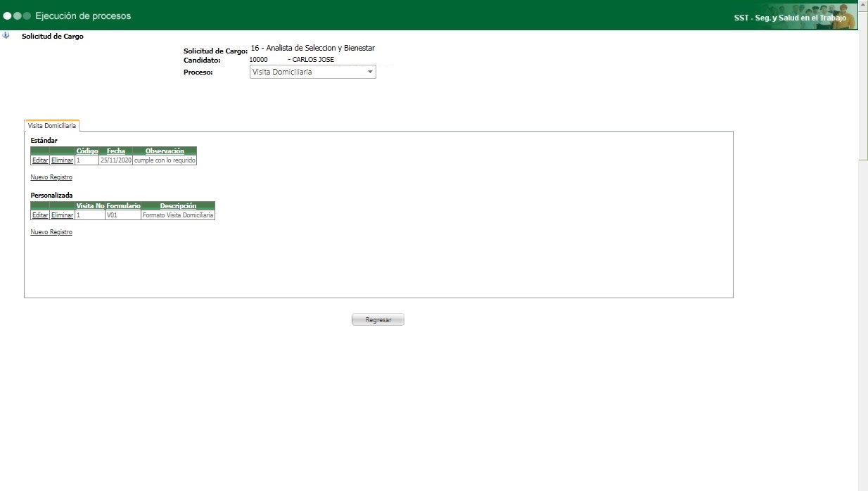Image resolution: width=868 pixels, height=491 pixels.
Task: Click the anchor icon beside Solicitud de Cargo
Action: coord(6,35)
